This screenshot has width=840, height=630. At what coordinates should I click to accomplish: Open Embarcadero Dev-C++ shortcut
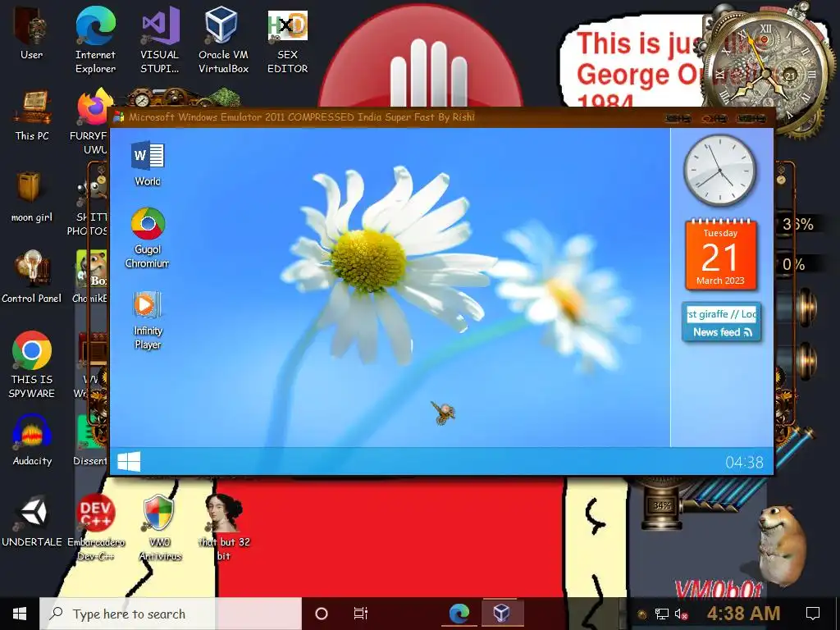tap(96, 527)
